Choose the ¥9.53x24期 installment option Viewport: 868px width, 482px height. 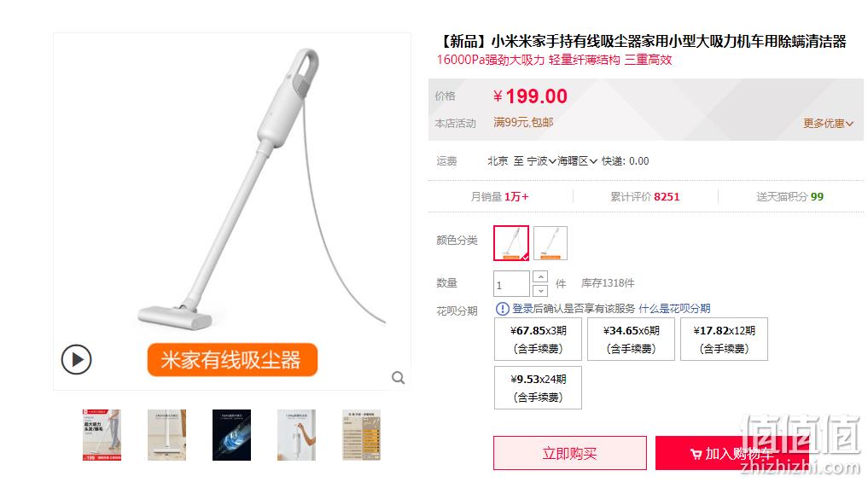tap(538, 388)
